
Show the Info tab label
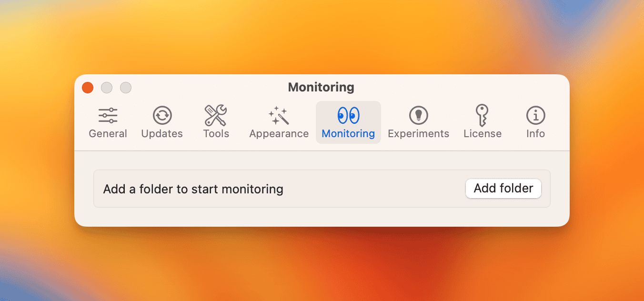pos(535,134)
